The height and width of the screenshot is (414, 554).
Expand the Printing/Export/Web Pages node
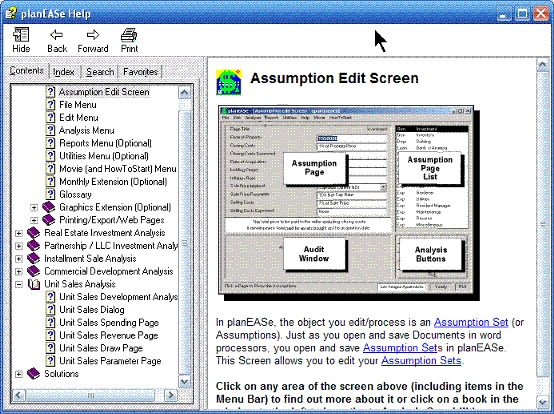click(x=34, y=220)
